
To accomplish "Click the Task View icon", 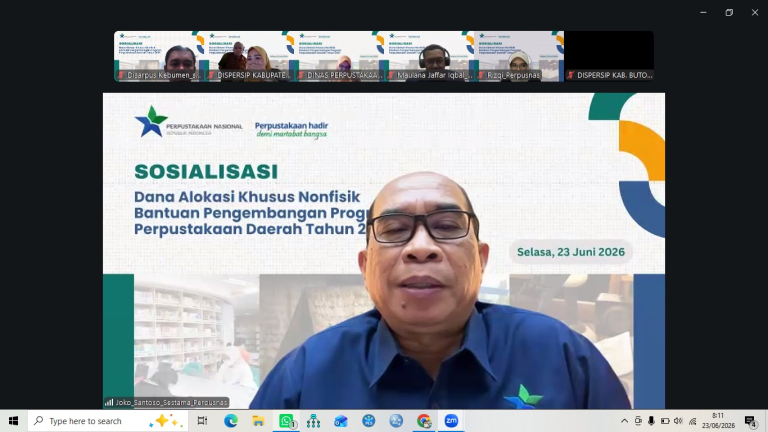I will [x=202, y=421].
